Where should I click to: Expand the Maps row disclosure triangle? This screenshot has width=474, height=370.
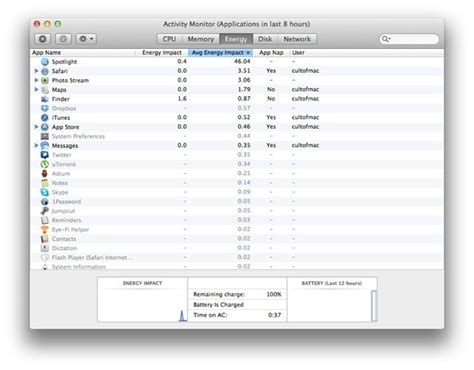36,90
